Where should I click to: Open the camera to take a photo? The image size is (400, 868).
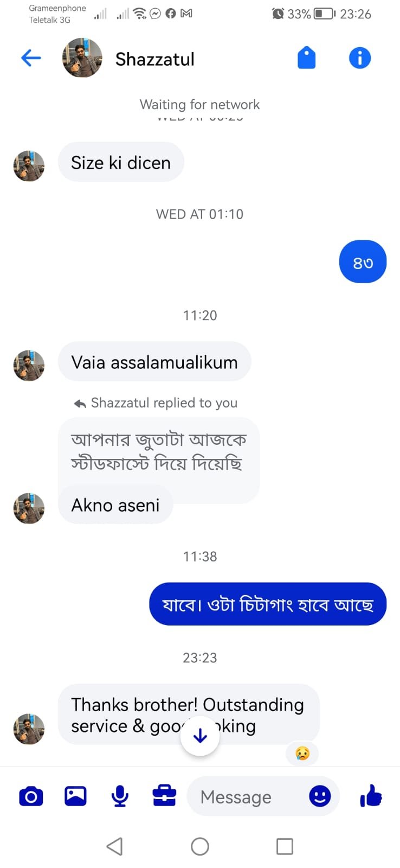click(x=31, y=796)
